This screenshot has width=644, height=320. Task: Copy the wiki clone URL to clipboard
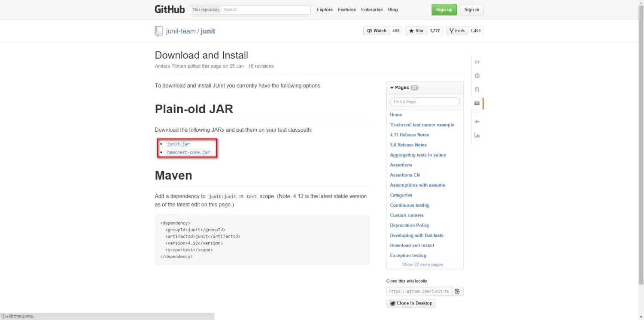click(457, 291)
